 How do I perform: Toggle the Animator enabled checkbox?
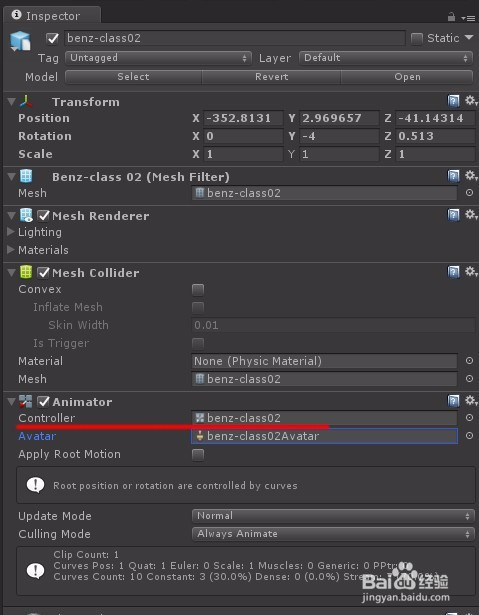(x=43, y=401)
